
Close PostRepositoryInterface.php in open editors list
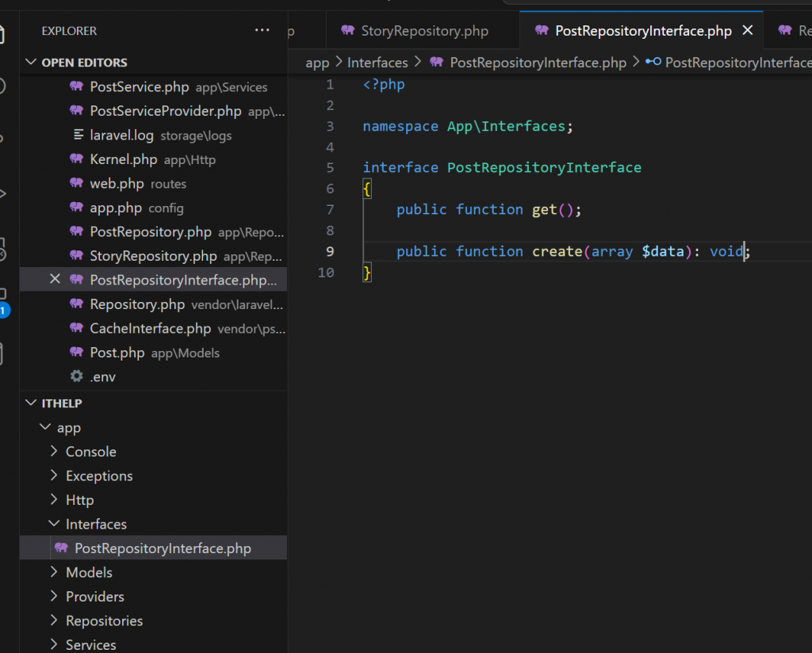tap(55, 280)
